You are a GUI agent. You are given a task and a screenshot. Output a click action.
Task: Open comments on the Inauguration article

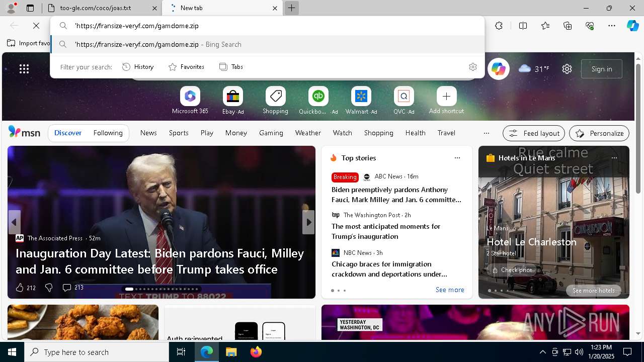point(72,288)
